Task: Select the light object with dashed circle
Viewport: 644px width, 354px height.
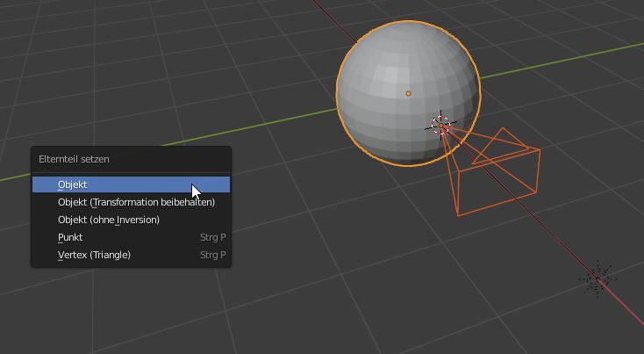Action: 597,279
